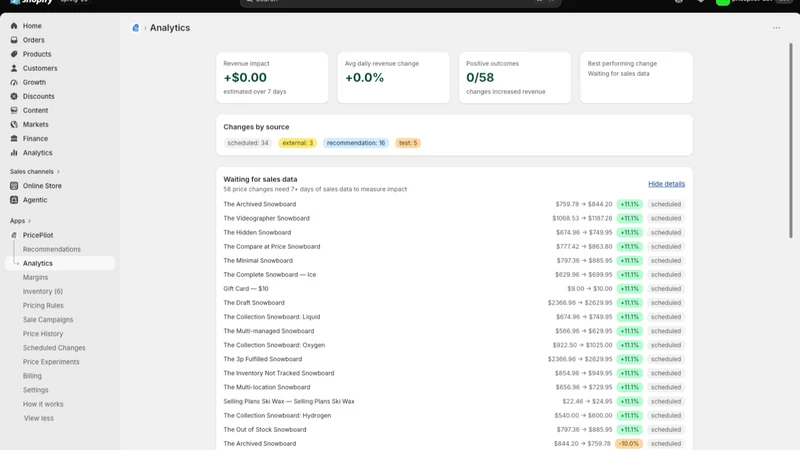Click the Customers person icon
This screenshot has height=450, width=800.
[14, 68]
